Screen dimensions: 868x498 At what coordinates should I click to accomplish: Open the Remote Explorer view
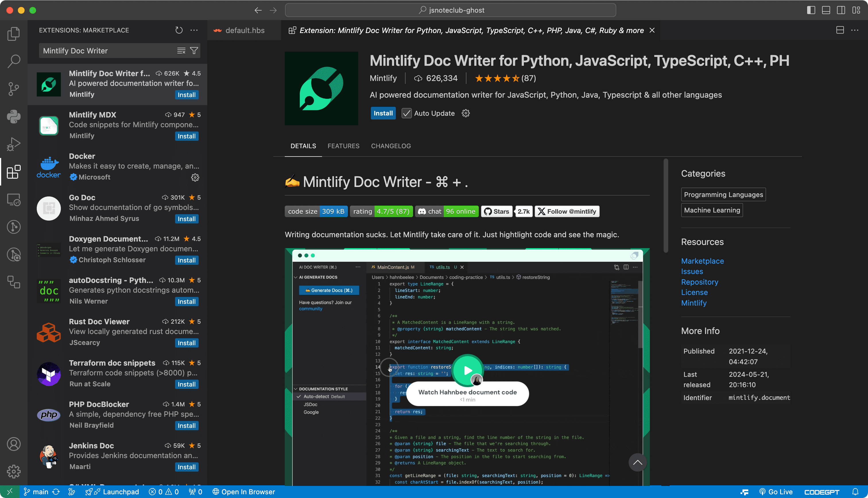click(x=14, y=199)
